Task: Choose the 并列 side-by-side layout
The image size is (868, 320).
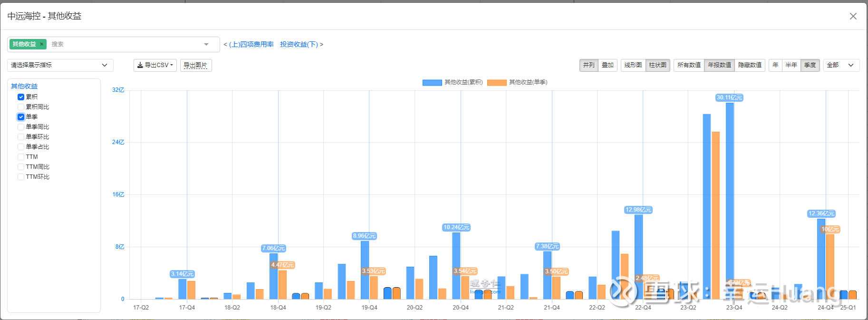Action: pyautogui.click(x=588, y=65)
